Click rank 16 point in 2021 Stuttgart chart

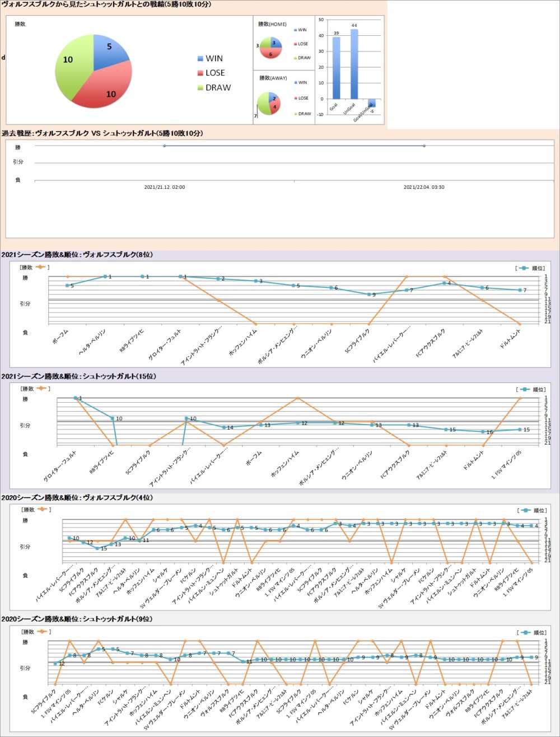tap(483, 432)
